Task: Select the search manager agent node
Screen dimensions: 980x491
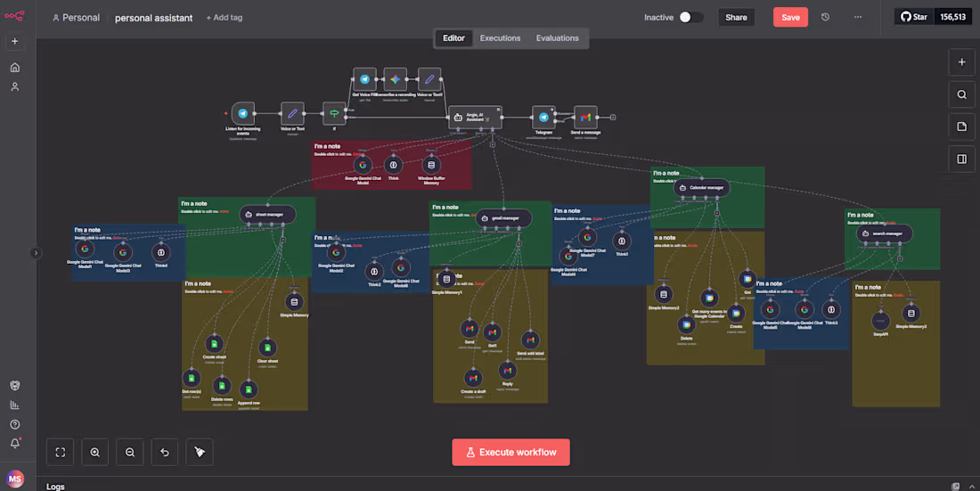Action: [884, 233]
